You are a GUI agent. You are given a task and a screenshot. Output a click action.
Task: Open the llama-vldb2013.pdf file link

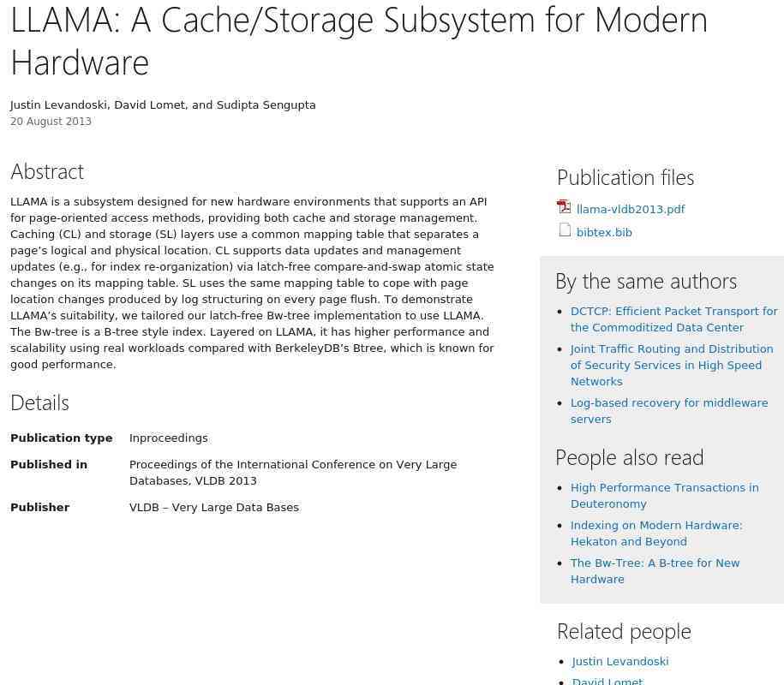[x=631, y=209]
